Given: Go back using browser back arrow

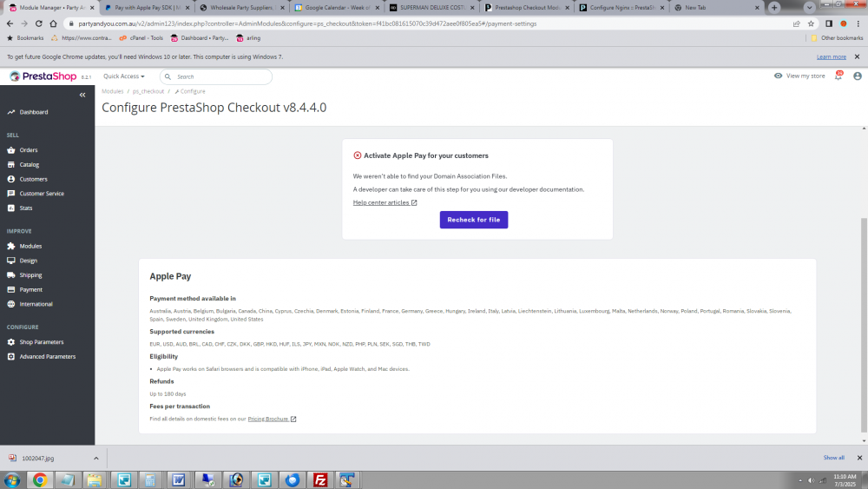Looking at the screenshot, I should (10, 23).
